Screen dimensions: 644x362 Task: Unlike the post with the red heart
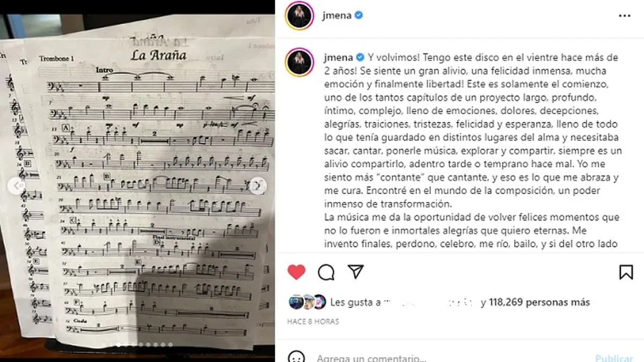click(296, 272)
